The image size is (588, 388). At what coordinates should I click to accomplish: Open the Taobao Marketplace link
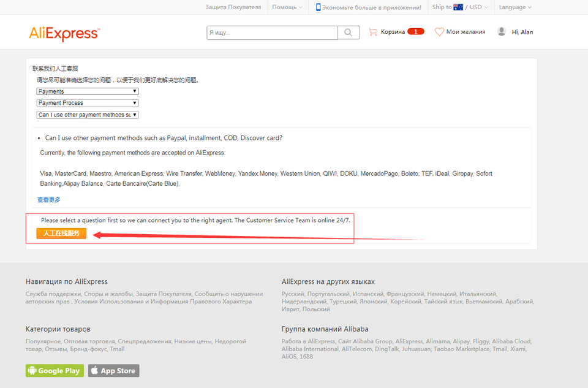461,349
